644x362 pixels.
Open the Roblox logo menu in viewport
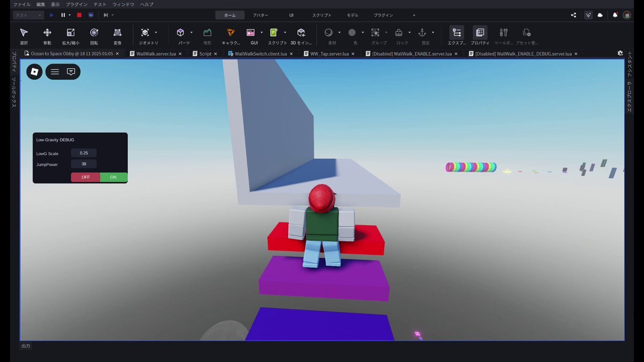click(34, 71)
